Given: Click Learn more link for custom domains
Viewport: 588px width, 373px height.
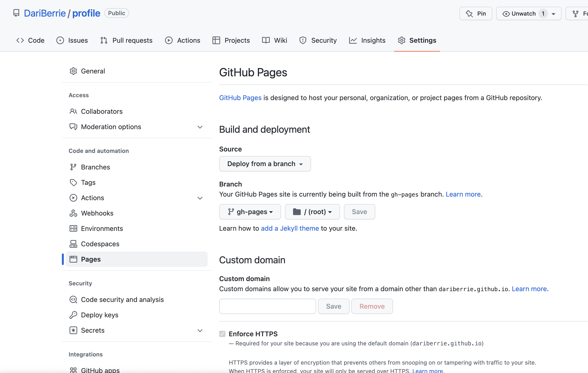Looking at the screenshot, I should (x=529, y=289).
